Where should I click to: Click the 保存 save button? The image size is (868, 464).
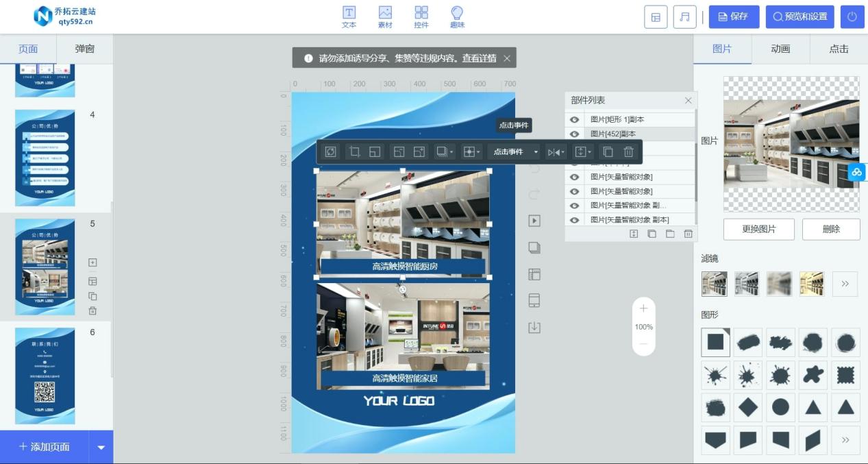click(x=734, y=17)
